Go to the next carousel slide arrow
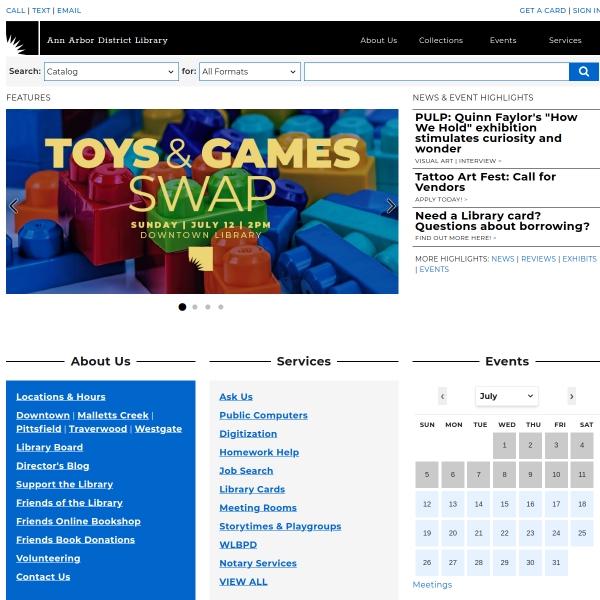Image resolution: width=600 pixels, height=600 pixels. tap(390, 206)
